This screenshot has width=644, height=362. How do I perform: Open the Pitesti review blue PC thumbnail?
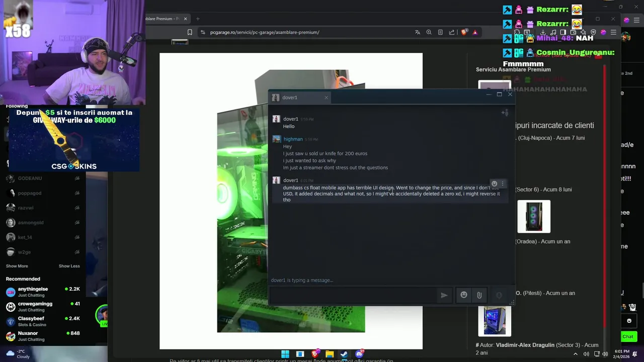pos(495,320)
